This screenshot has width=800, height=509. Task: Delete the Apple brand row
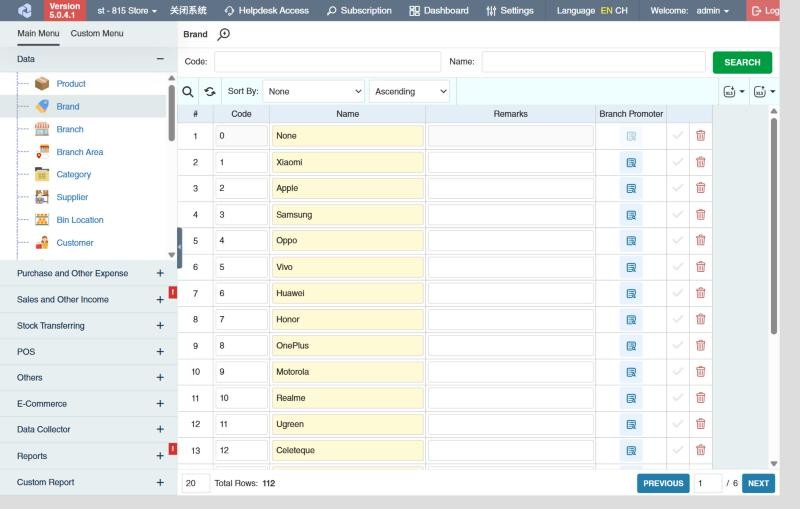701,188
